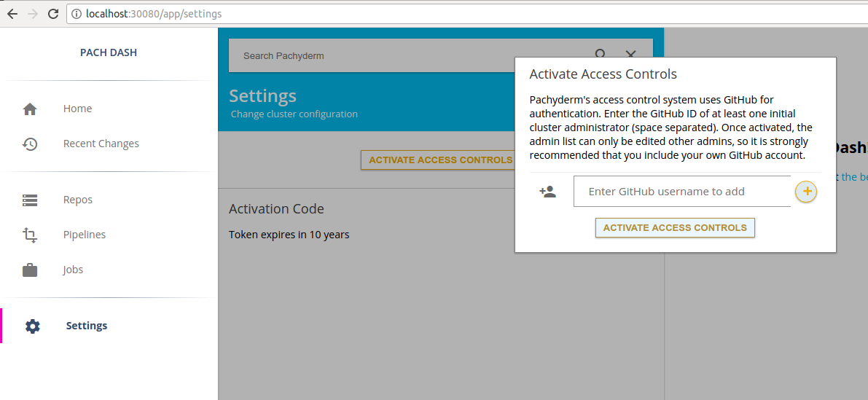This screenshot has height=400, width=868.
Task: Click the Repos storage icon
Action: 30,200
